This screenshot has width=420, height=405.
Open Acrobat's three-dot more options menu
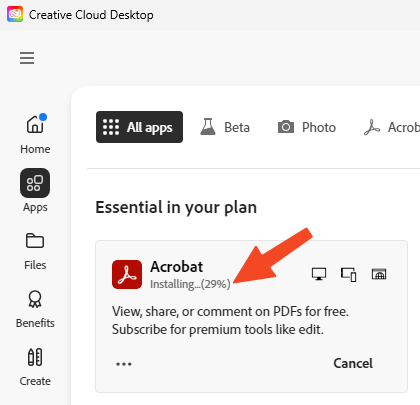click(x=124, y=364)
